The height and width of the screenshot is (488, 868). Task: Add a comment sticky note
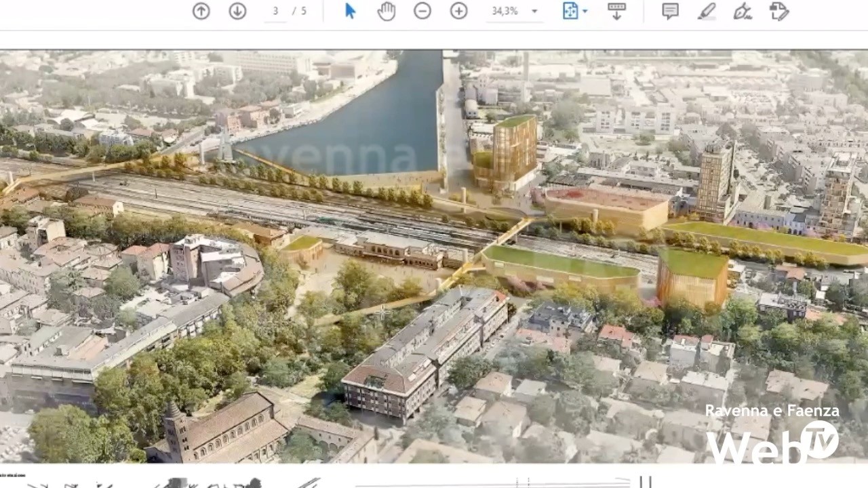pos(670,11)
